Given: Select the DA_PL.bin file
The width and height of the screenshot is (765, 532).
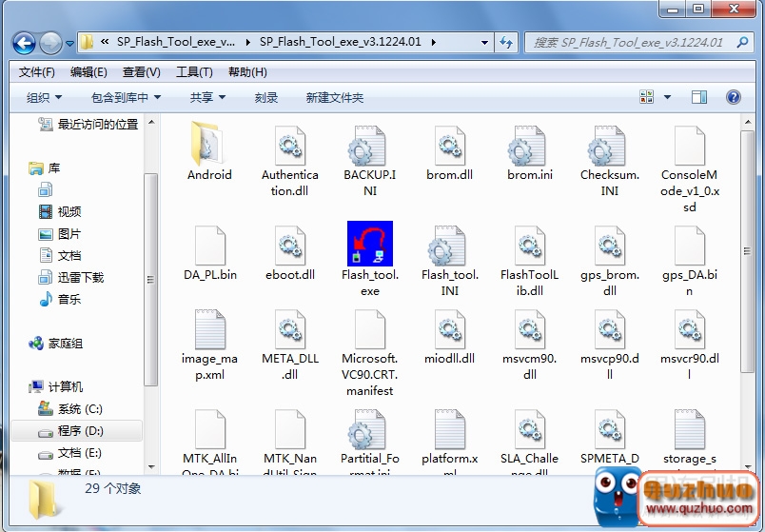Looking at the screenshot, I should (209, 251).
